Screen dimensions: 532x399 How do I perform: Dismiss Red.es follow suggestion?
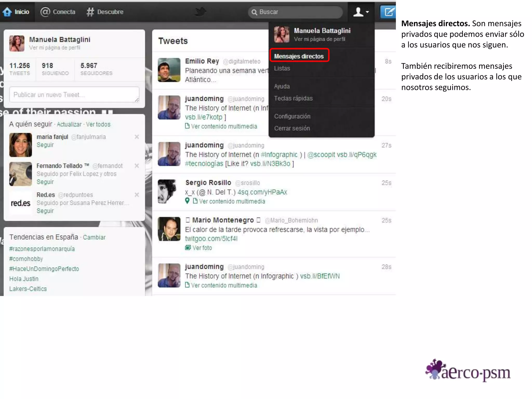pos(137,195)
